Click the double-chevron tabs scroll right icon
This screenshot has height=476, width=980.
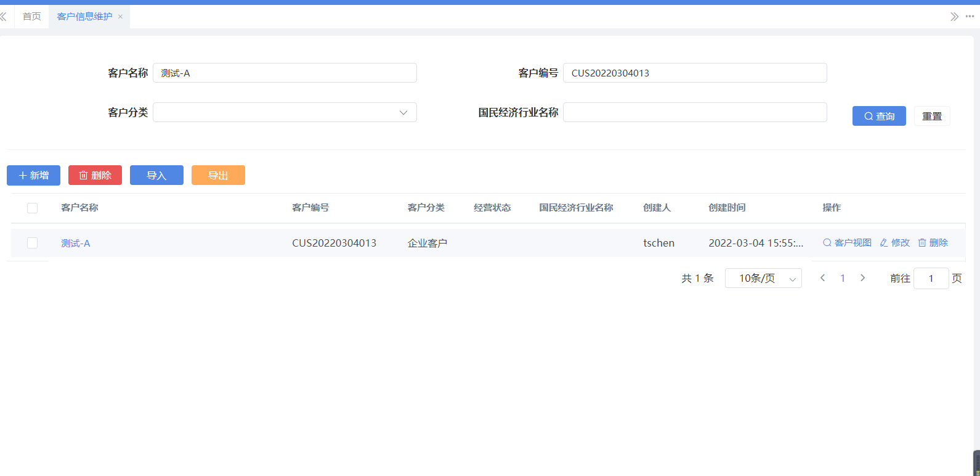coord(954,17)
